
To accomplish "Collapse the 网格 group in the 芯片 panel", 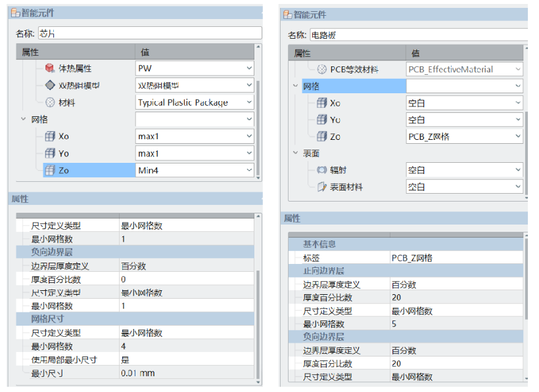I will [x=24, y=120].
